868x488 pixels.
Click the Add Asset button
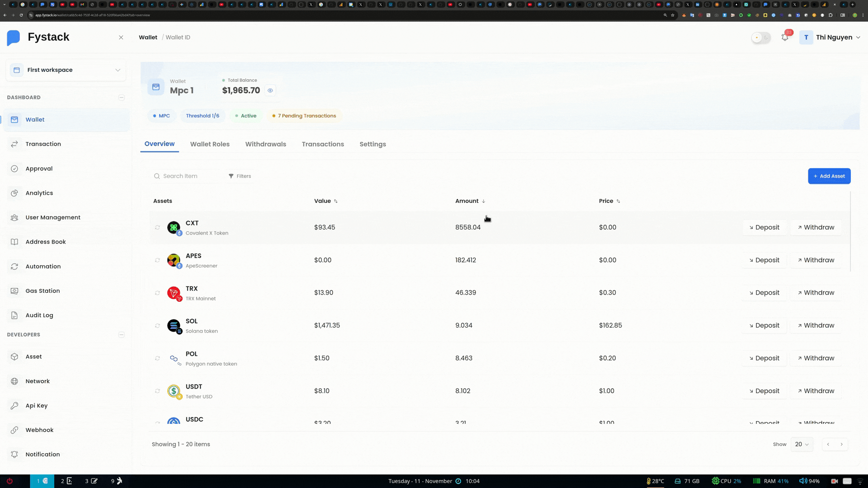(829, 176)
